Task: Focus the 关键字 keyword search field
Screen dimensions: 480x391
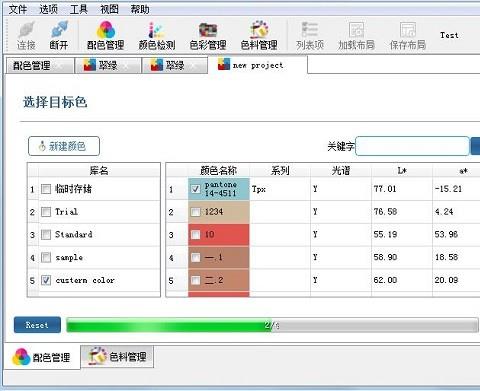Action: pyautogui.click(x=412, y=146)
